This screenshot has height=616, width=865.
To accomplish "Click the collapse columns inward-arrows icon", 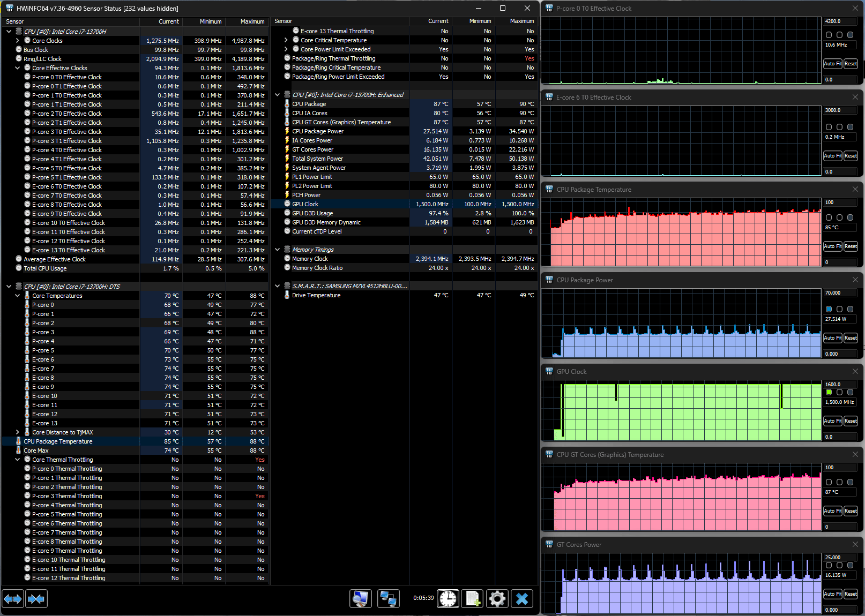I will pyautogui.click(x=36, y=598).
